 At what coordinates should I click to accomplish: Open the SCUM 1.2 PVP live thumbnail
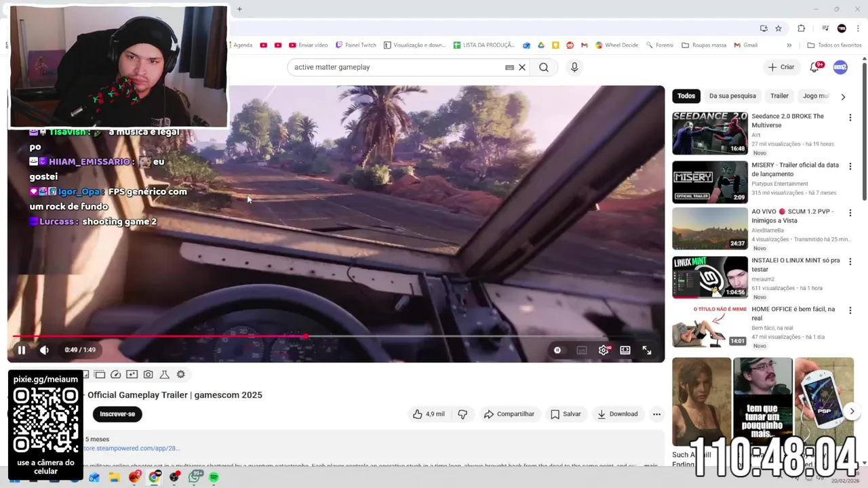(710, 228)
